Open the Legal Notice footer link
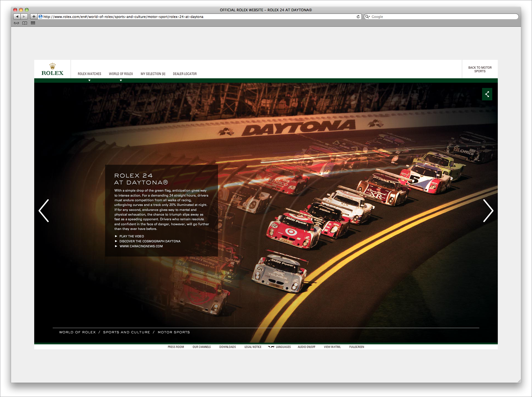 tap(253, 347)
